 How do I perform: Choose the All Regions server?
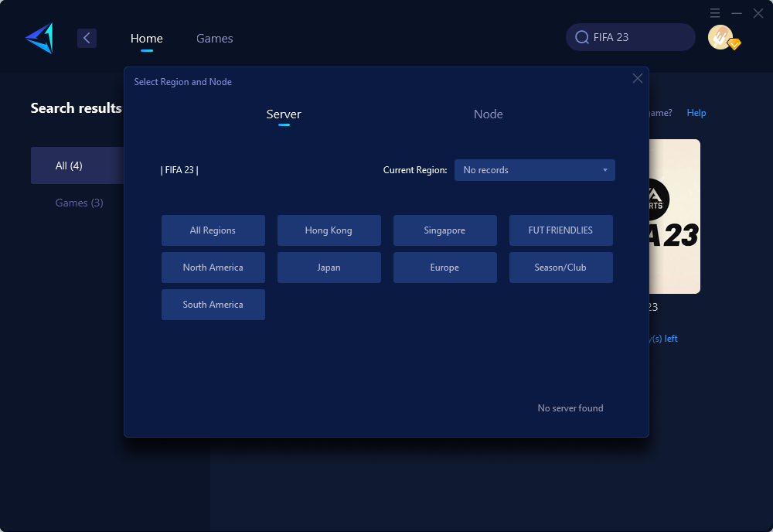[x=213, y=230]
